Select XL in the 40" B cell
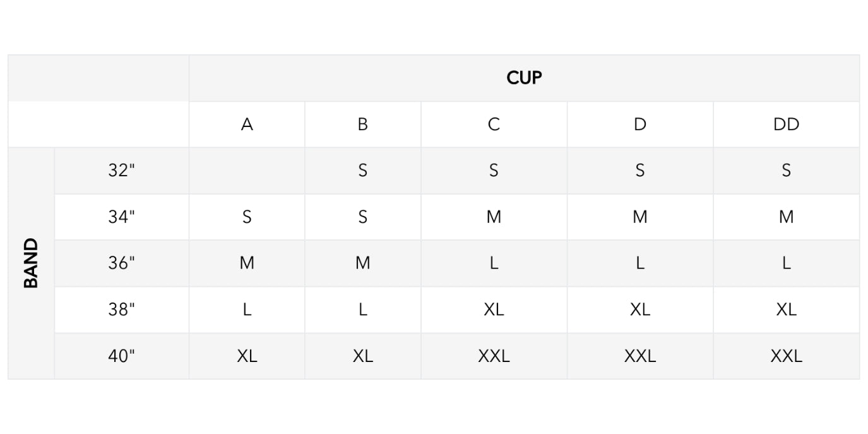 362,356
